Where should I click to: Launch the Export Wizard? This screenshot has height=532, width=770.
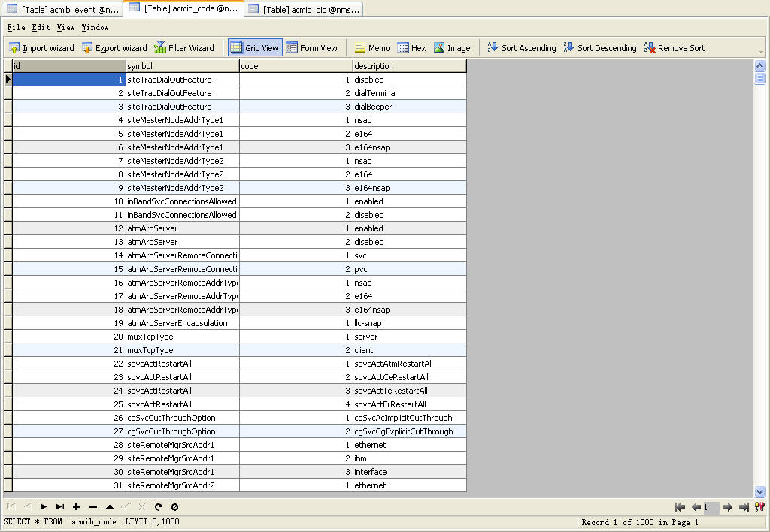114,48
